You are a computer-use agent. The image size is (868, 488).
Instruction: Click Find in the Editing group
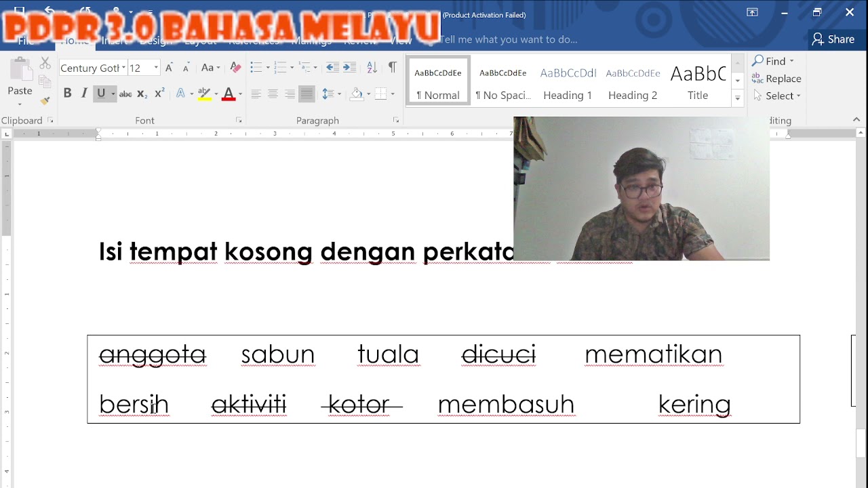pos(768,61)
